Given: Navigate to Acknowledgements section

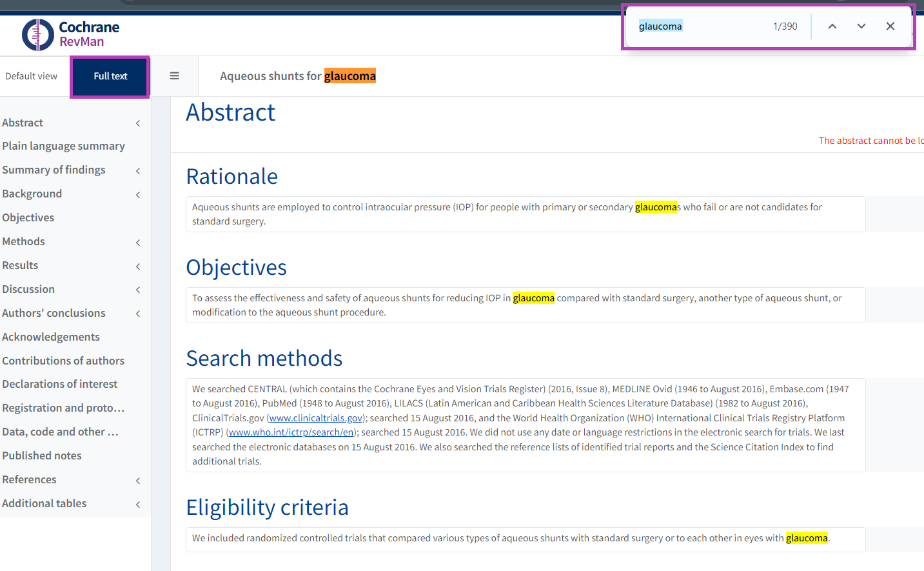Looking at the screenshot, I should coord(51,337).
